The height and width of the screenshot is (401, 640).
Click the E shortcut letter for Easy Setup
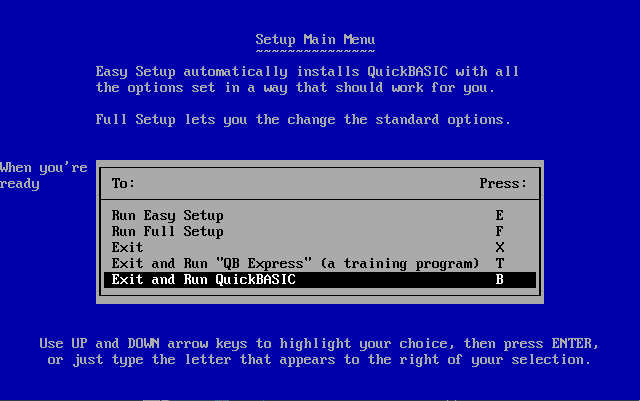click(499, 215)
